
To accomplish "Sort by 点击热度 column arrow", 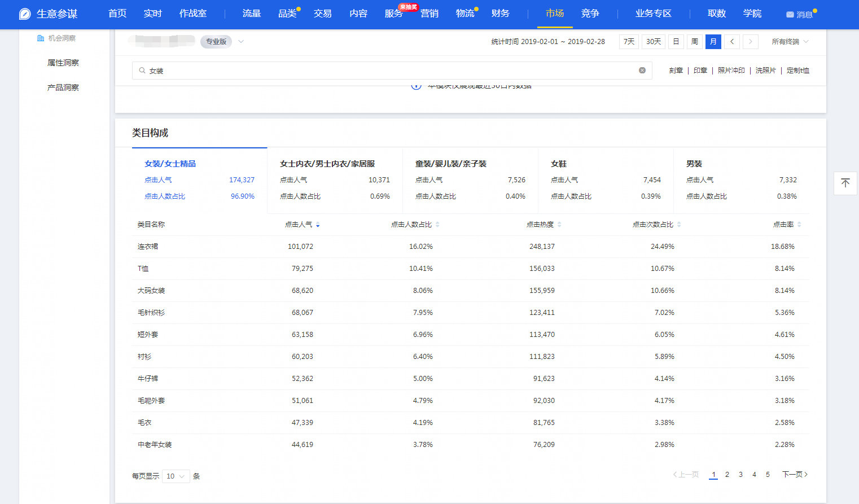I will pyautogui.click(x=559, y=225).
